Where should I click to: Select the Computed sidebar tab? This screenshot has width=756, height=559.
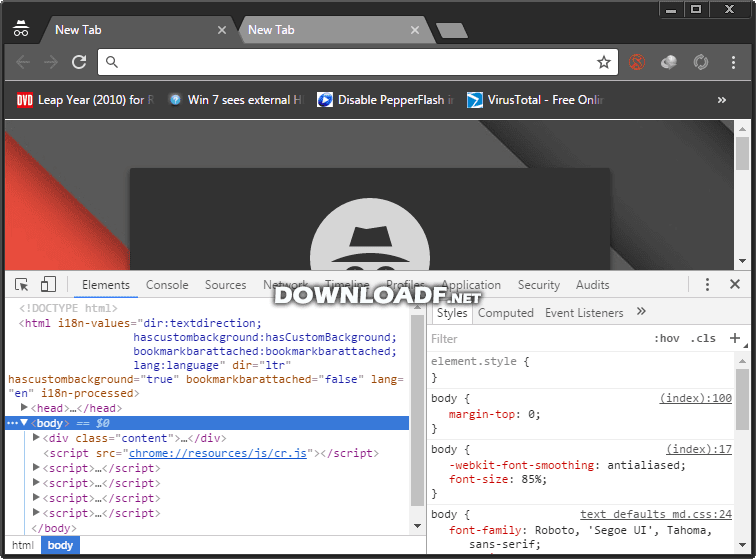[505, 313]
